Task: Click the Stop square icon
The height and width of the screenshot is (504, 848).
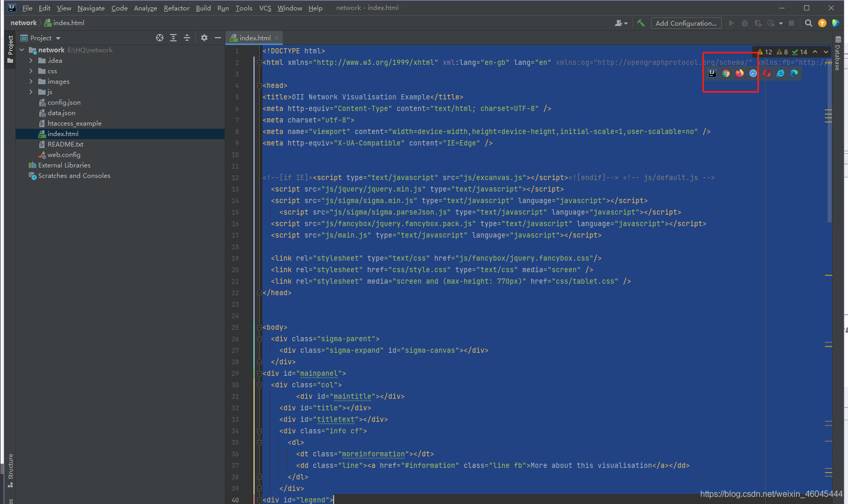Action: (x=791, y=23)
